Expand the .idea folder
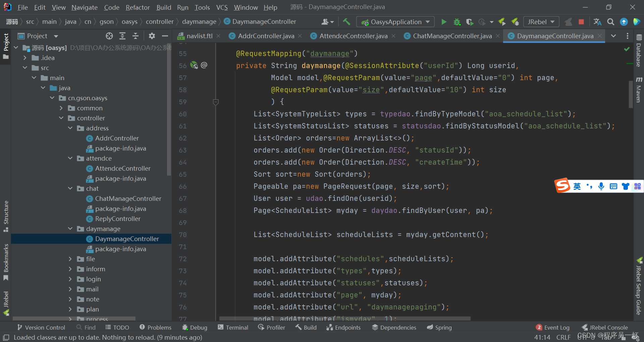The image size is (644, 342). [25, 58]
